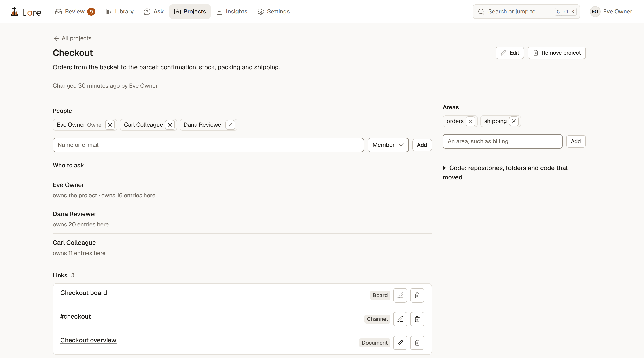
Task: Select the Projects tab
Action: tap(190, 11)
